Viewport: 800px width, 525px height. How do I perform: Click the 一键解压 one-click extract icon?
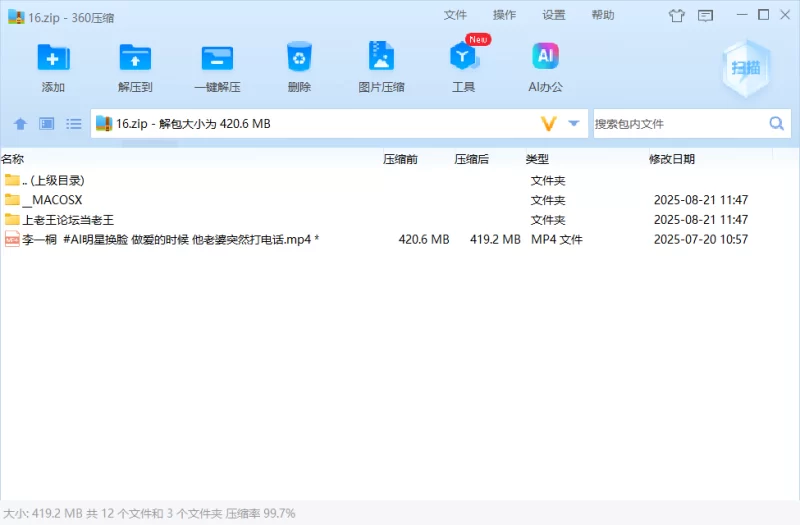point(217,57)
